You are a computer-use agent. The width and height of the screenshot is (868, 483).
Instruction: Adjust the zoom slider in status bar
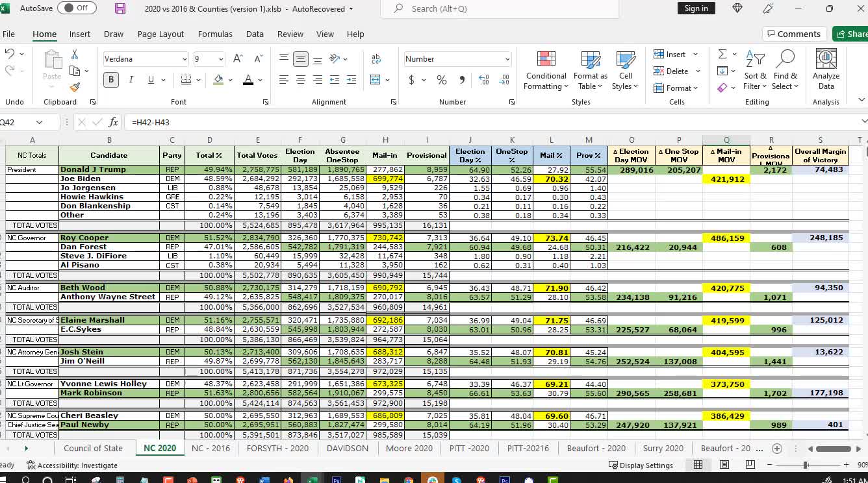pyautogui.click(x=806, y=465)
